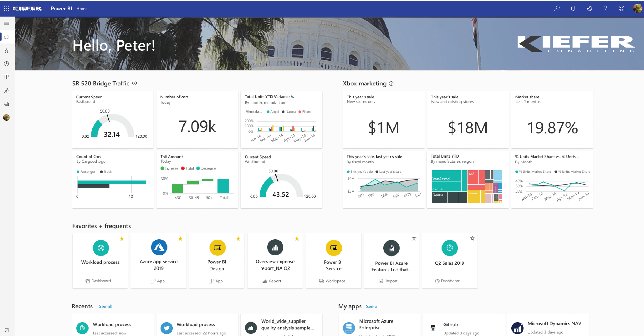The height and width of the screenshot is (336, 644).
Task: Click the search magnifier in the top bar
Action: pyautogui.click(x=557, y=8)
